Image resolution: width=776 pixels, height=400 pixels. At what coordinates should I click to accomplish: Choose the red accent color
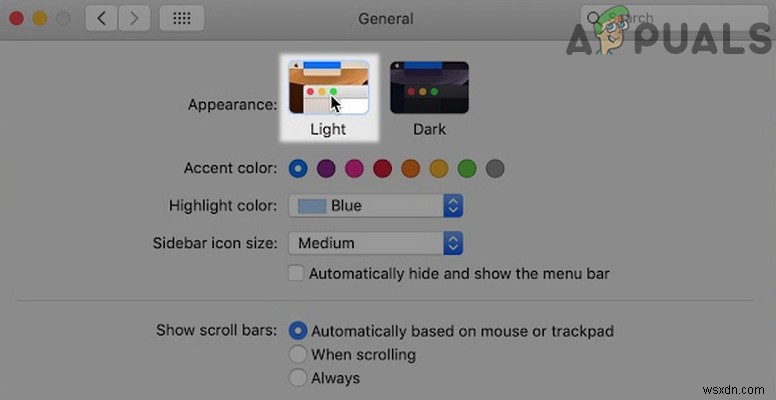[x=382, y=169]
